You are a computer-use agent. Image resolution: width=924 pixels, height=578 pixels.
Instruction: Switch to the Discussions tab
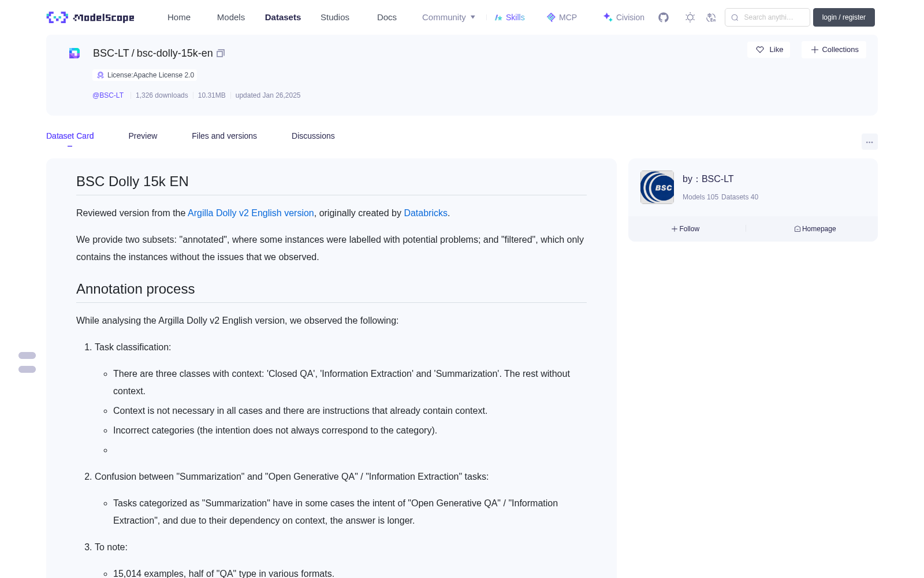click(313, 136)
